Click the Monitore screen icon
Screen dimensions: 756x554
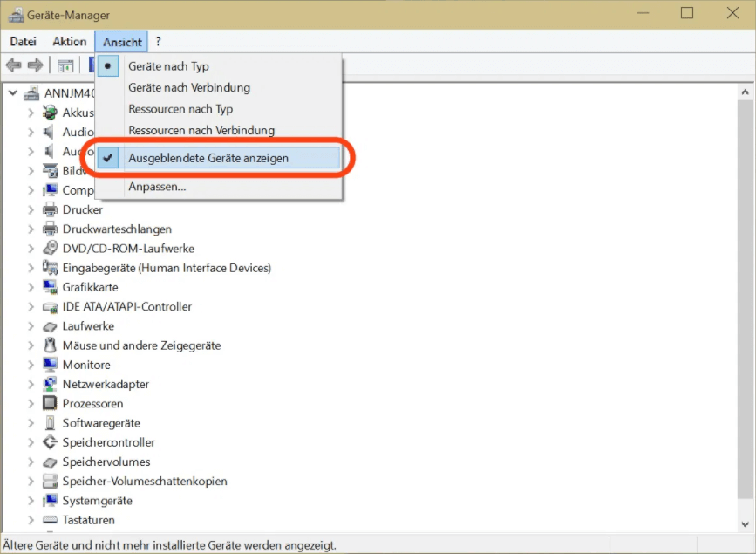(x=51, y=365)
